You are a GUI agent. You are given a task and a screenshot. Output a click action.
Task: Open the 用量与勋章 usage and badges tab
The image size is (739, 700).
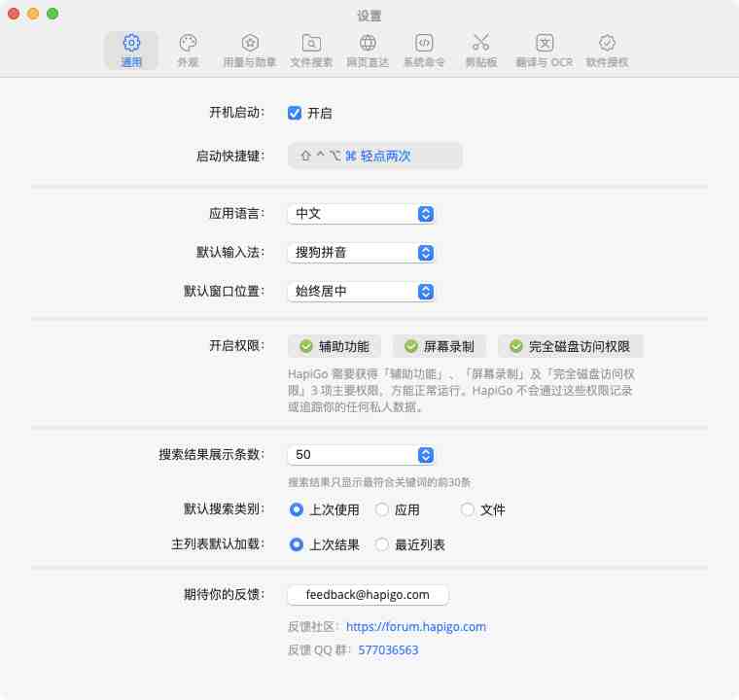coord(250,51)
